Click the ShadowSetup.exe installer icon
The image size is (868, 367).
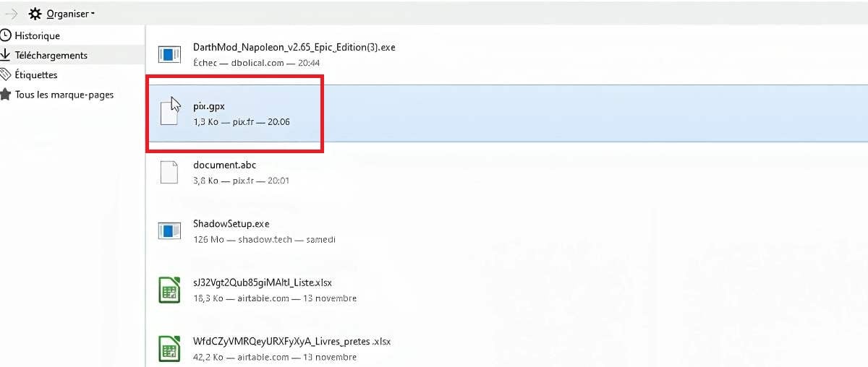coord(169,230)
